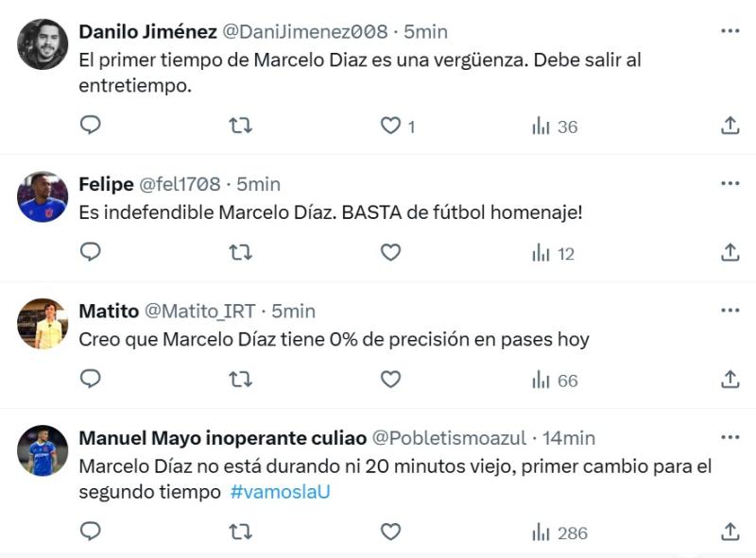
Task: Open reply to Felipe's tweet
Action: pyautogui.click(x=90, y=252)
